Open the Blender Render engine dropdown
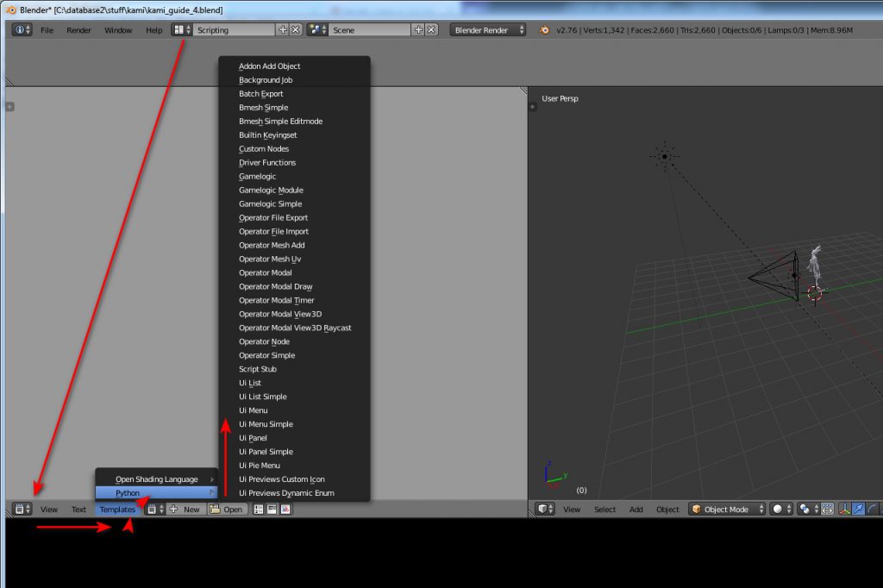 [x=488, y=29]
